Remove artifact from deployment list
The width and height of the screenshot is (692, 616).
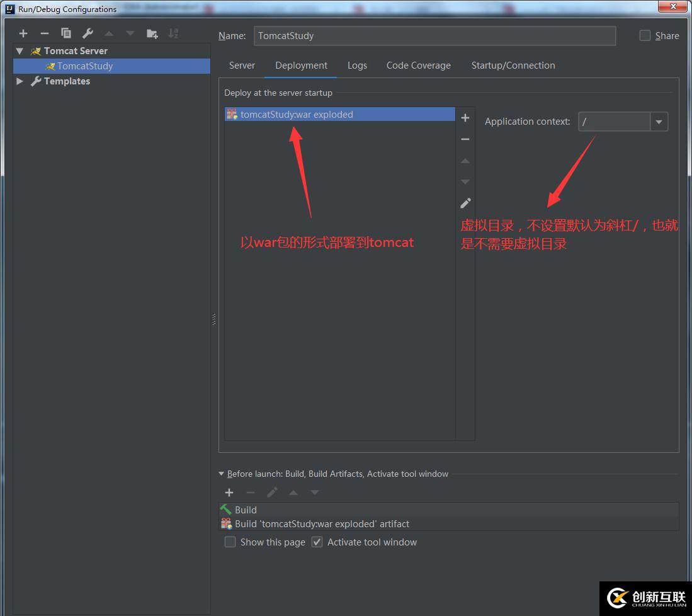465,139
